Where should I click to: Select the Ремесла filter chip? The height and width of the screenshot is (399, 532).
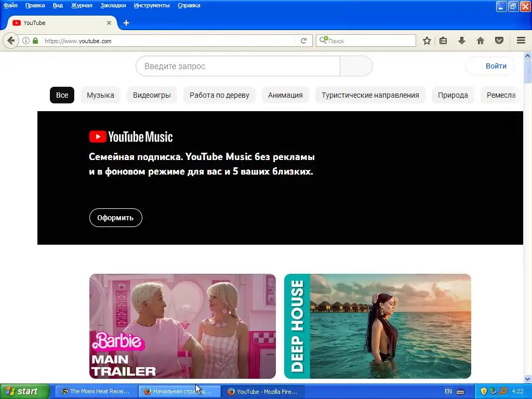pyautogui.click(x=501, y=95)
